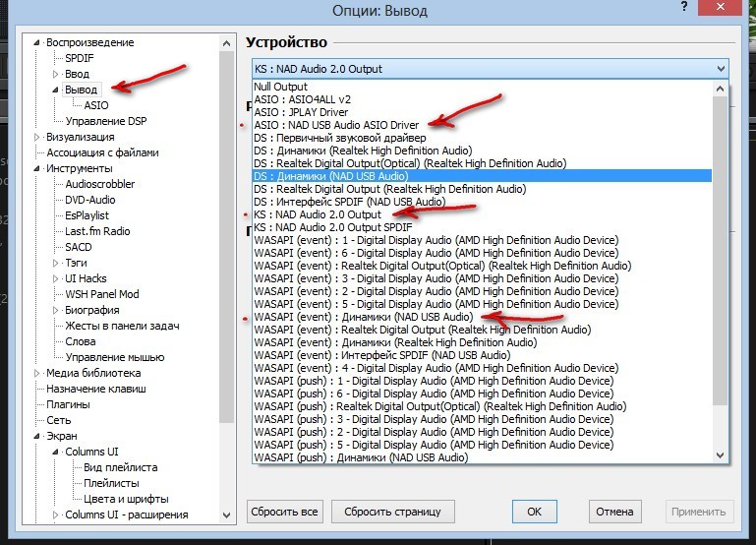Expand the Ввод tree node

(x=55, y=74)
